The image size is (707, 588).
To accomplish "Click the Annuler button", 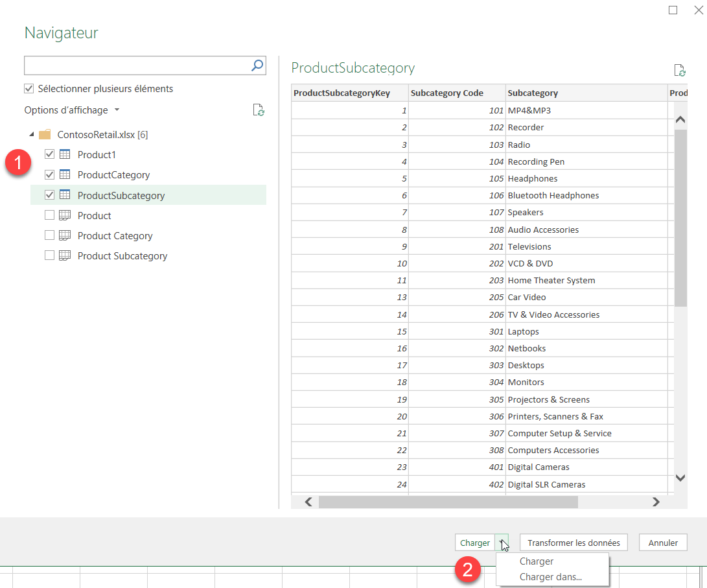I will [x=662, y=543].
